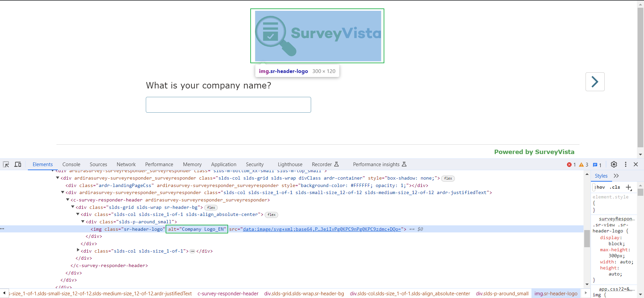Click the company name input field
This screenshot has width=644, height=298.
(x=228, y=105)
